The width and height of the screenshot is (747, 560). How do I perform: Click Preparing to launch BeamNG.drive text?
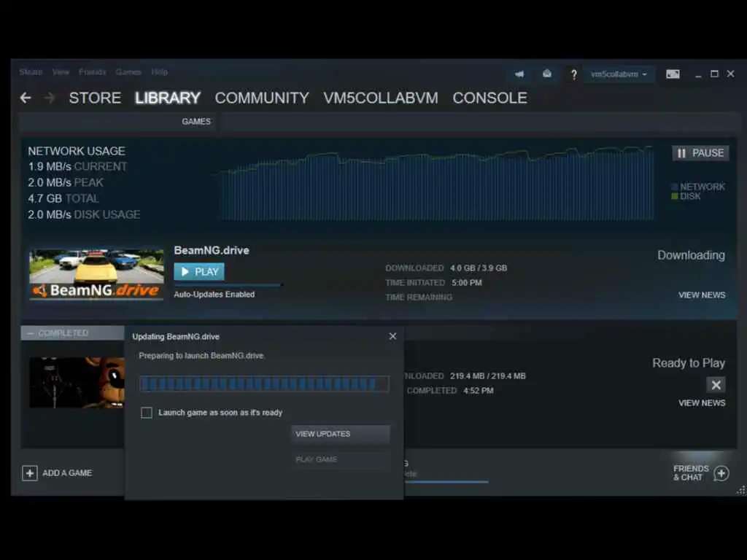[201, 356]
